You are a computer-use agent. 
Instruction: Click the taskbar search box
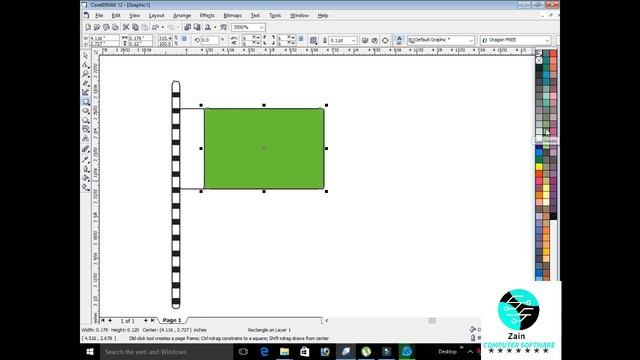click(x=167, y=351)
